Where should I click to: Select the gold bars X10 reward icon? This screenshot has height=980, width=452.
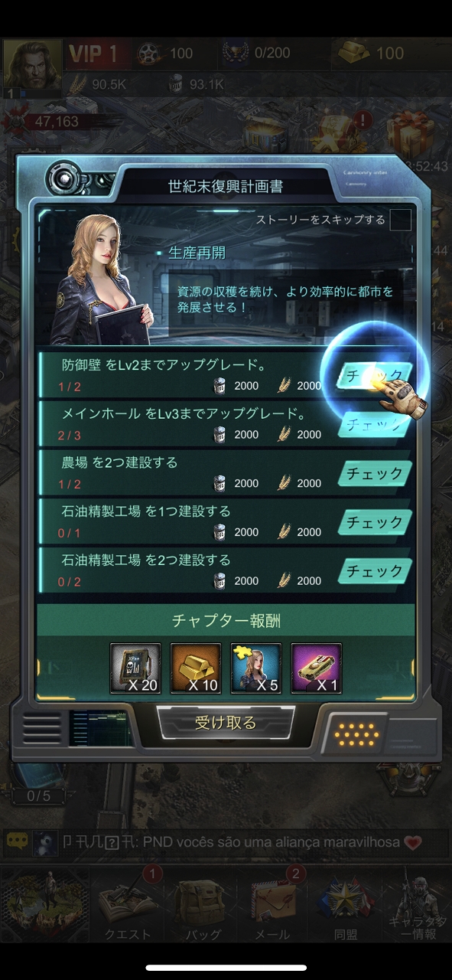[x=196, y=668]
